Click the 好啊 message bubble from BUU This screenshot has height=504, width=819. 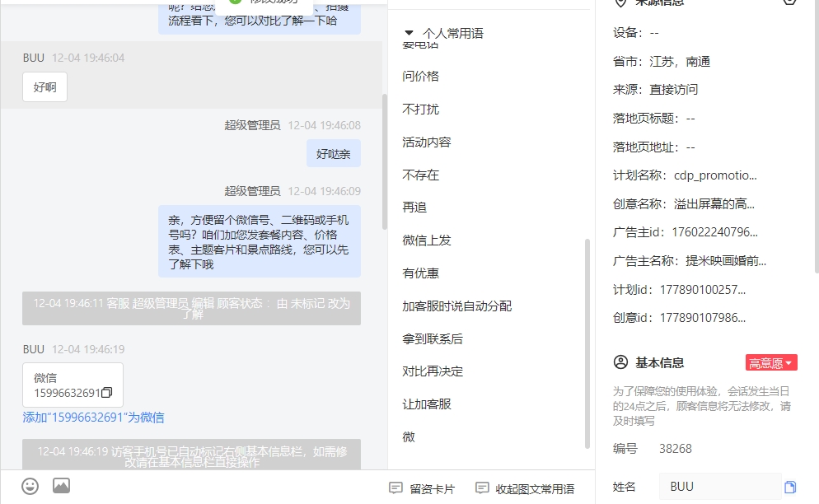point(45,86)
